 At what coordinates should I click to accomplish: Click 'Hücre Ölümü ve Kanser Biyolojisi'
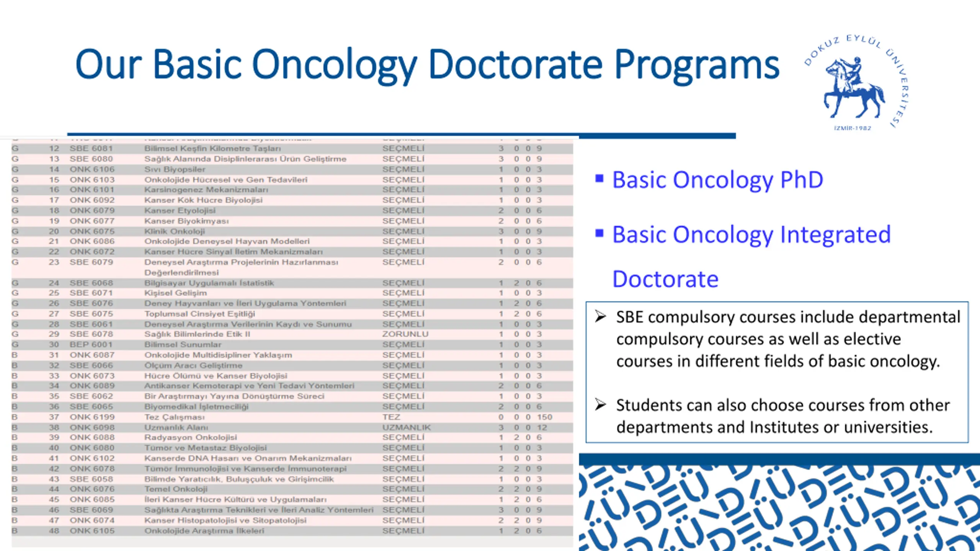[x=216, y=376]
